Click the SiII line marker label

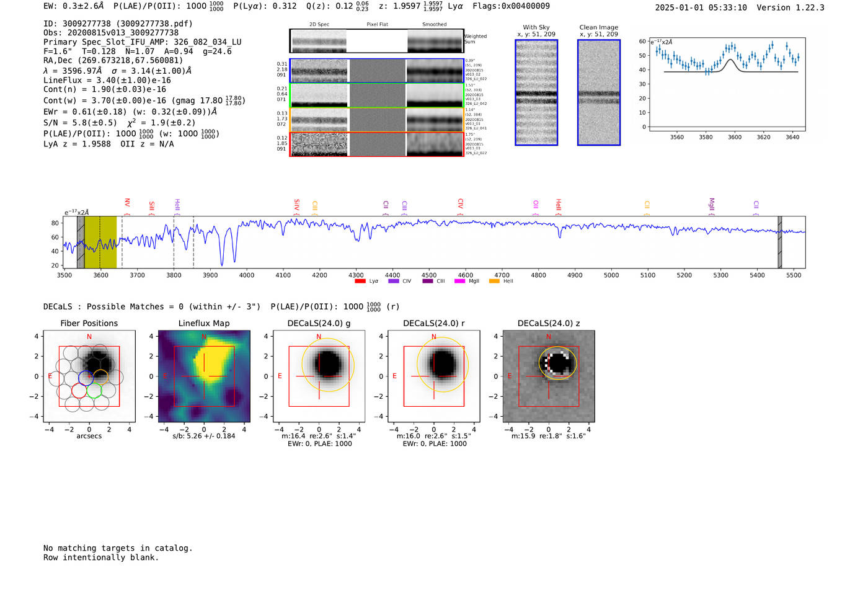click(151, 205)
